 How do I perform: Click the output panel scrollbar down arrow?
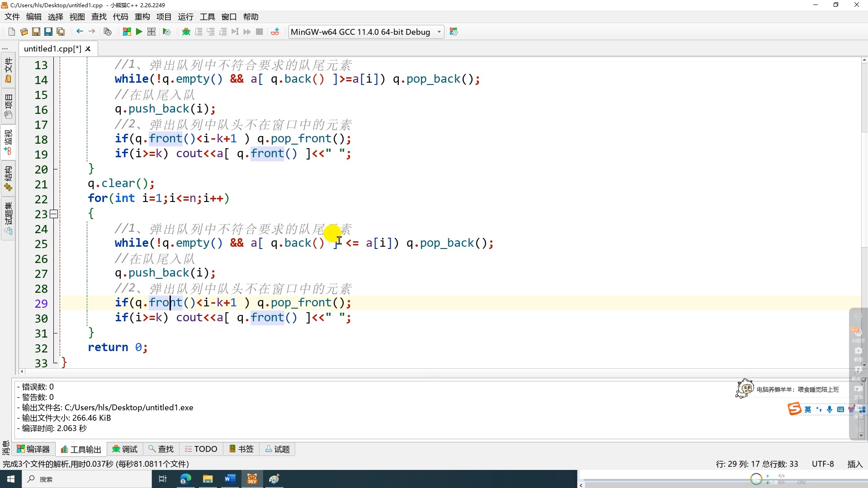[860, 436]
